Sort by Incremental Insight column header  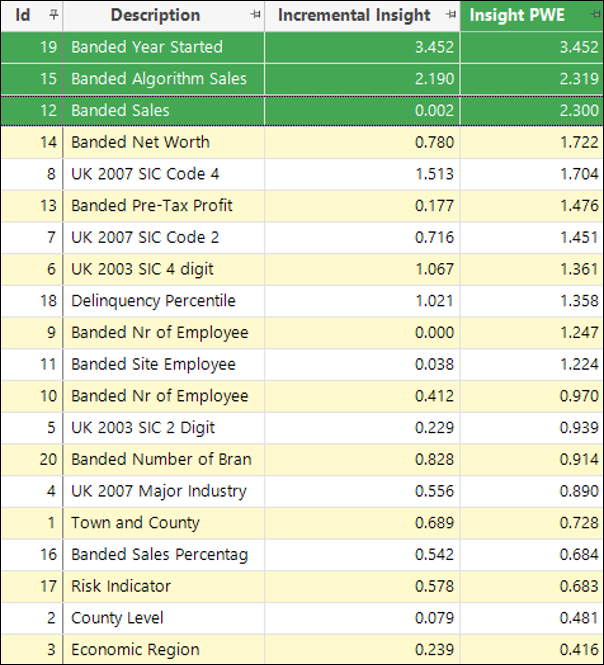pyautogui.click(x=354, y=15)
